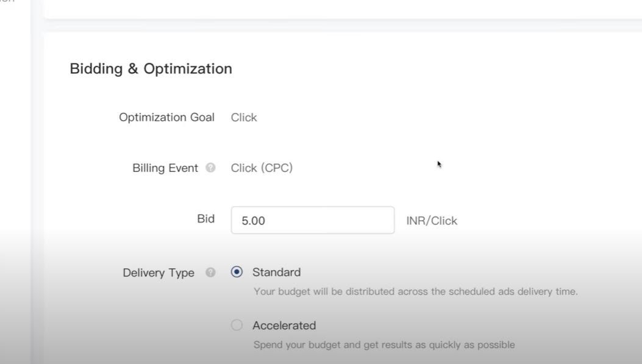The height and width of the screenshot is (364, 642).
Task: Click the Click (CPC) billing value
Action: pyautogui.click(x=262, y=168)
